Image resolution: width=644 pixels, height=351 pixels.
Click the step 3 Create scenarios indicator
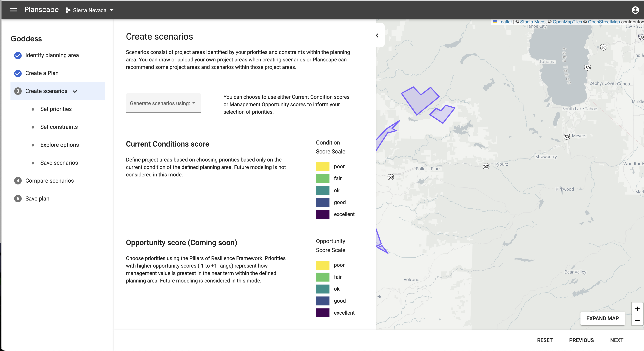coord(18,91)
